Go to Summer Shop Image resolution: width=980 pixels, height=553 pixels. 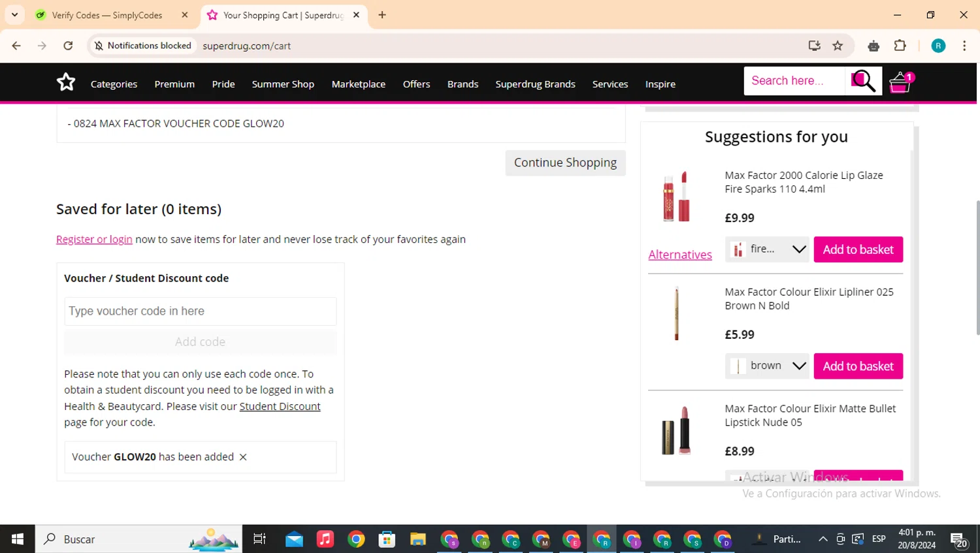pyautogui.click(x=283, y=84)
